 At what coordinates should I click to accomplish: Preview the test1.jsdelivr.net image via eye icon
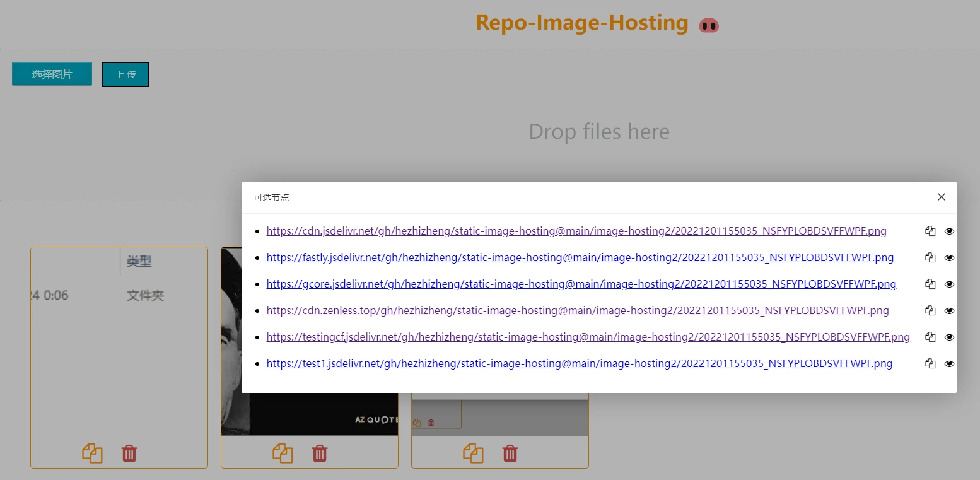point(949,363)
